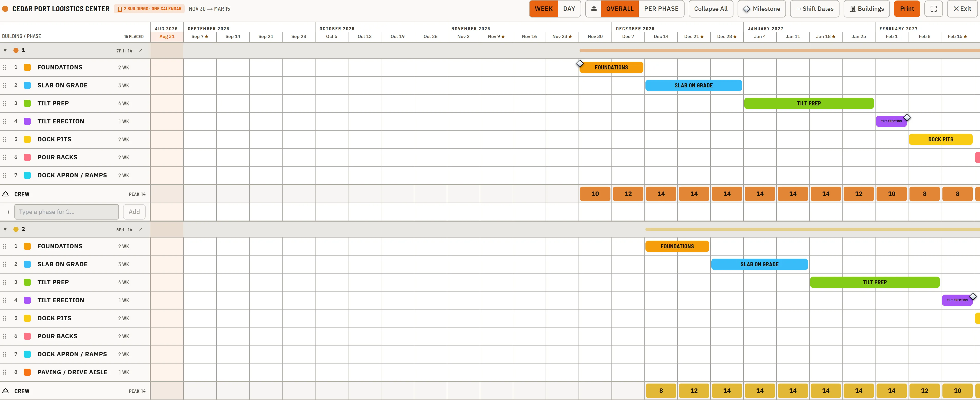Click building 2 crew hardhat icon
This screenshot has width=980, height=400.
click(x=6, y=391)
